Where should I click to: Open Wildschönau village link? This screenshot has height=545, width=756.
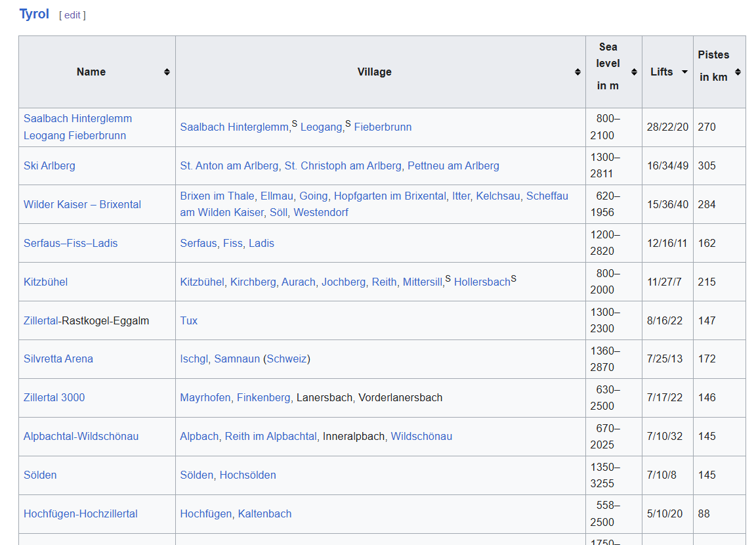coord(421,437)
